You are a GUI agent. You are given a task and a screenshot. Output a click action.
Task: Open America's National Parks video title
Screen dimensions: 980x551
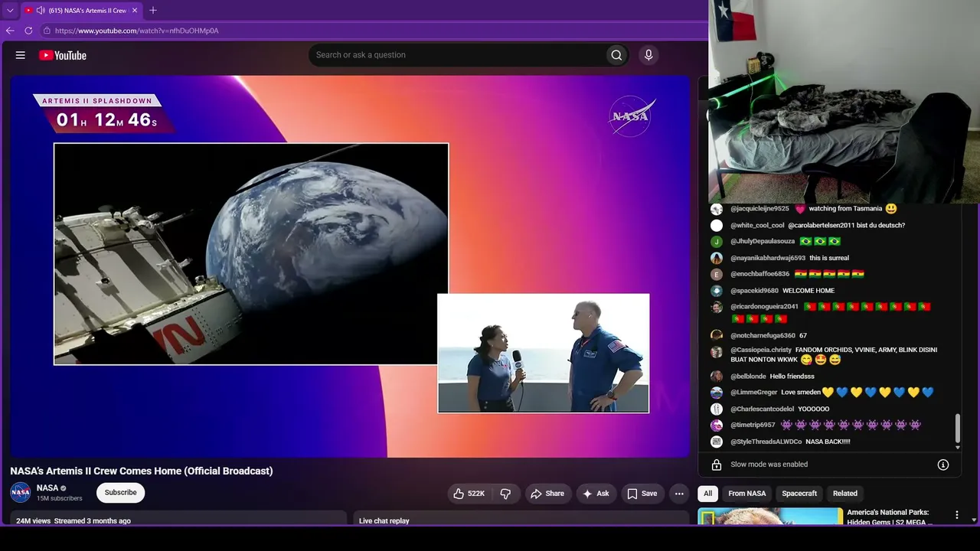tap(890, 517)
